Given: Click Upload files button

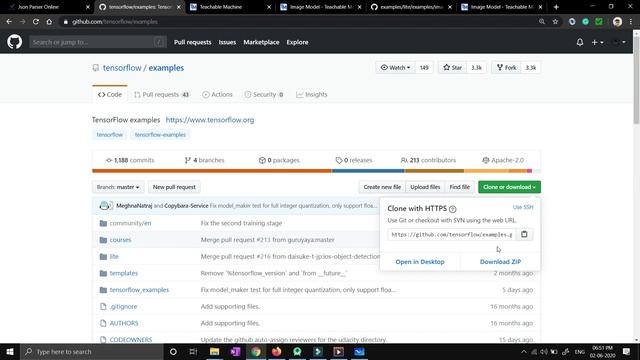Looking at the screenshot, I should point(425,187).
